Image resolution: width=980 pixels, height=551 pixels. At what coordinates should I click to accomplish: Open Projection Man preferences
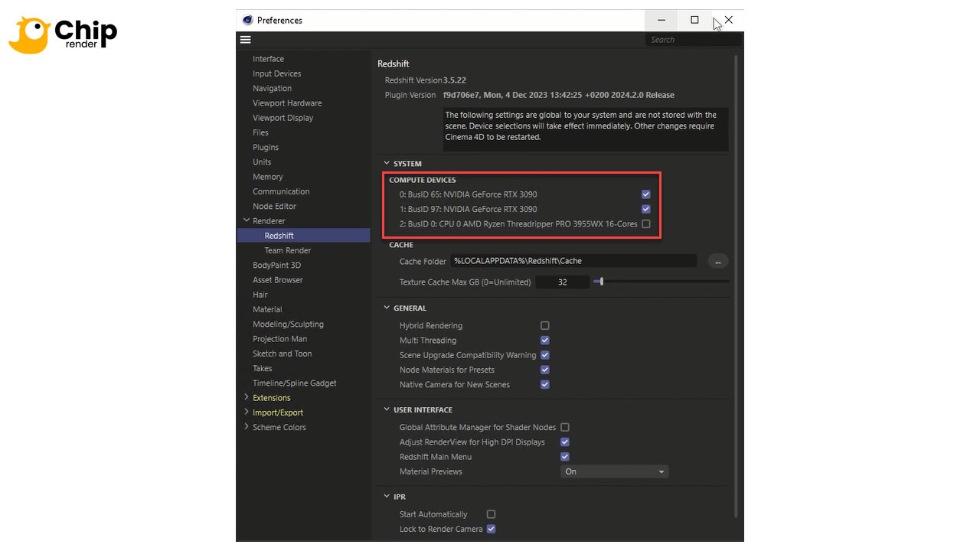280,339
